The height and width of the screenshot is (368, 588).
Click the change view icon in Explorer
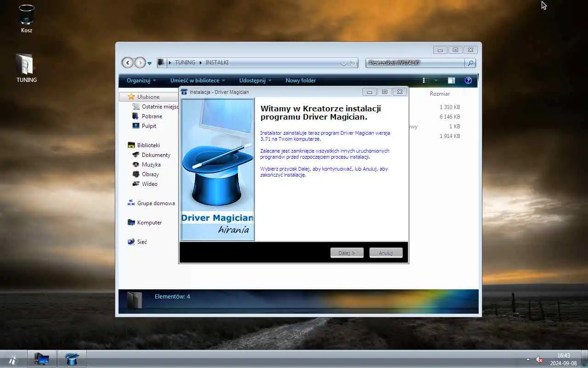click(426, 80)
